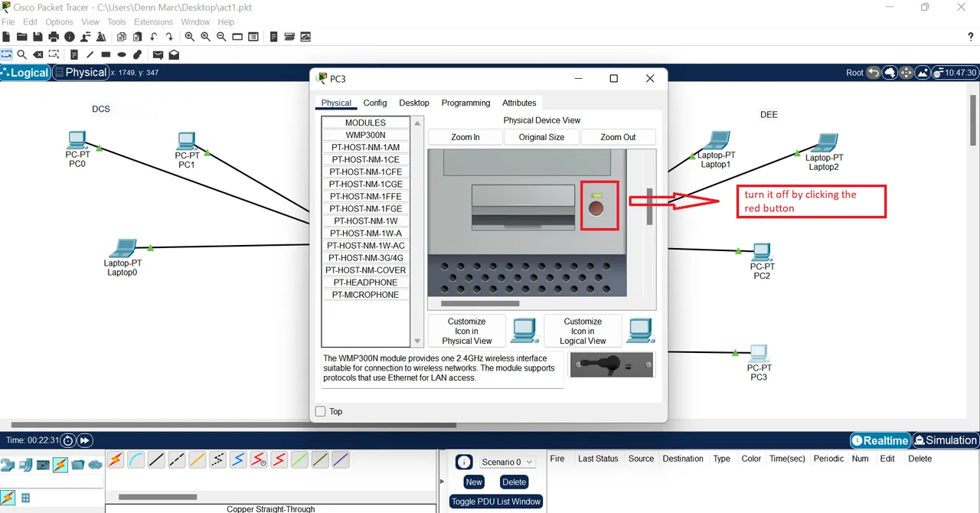Click the Save disk icon in toolbar

click(x=38, y=37)
